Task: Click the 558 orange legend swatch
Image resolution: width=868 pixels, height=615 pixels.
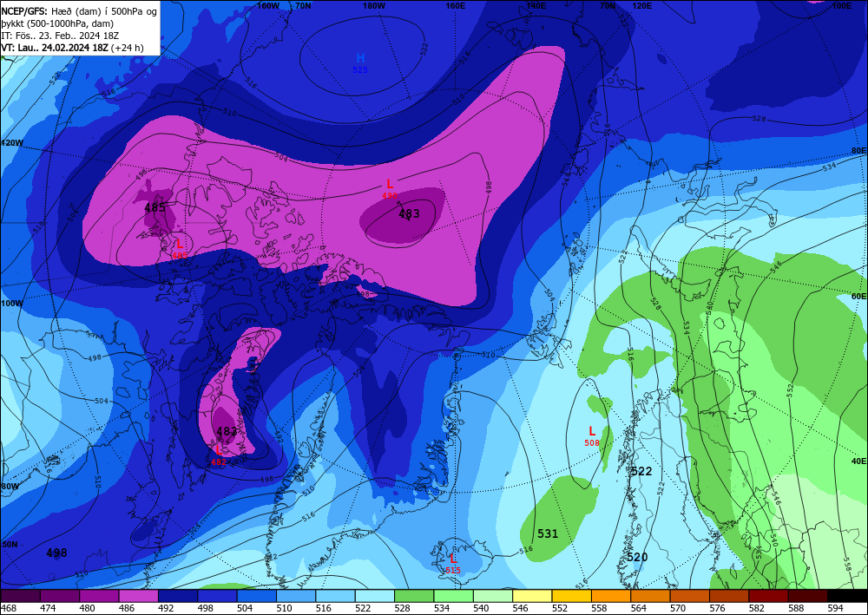Action: pos(610,596)
